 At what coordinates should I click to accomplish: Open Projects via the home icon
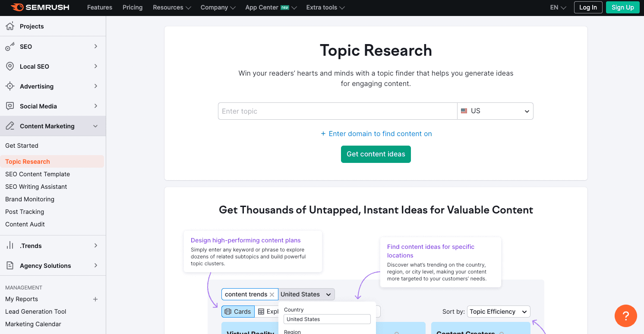tap(9, 26)
